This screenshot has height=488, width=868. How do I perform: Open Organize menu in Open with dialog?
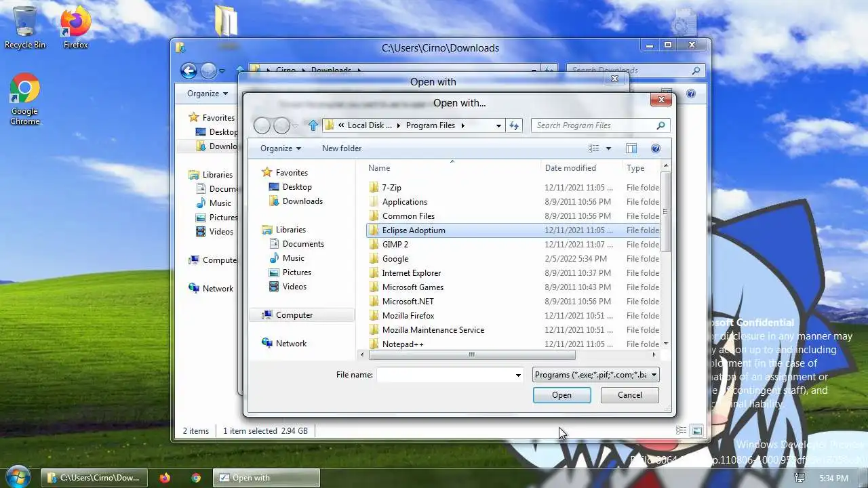tap(281, 148)
